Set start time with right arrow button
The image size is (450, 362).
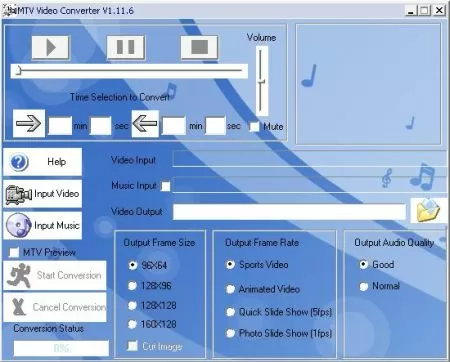click(x=29, y=123)
